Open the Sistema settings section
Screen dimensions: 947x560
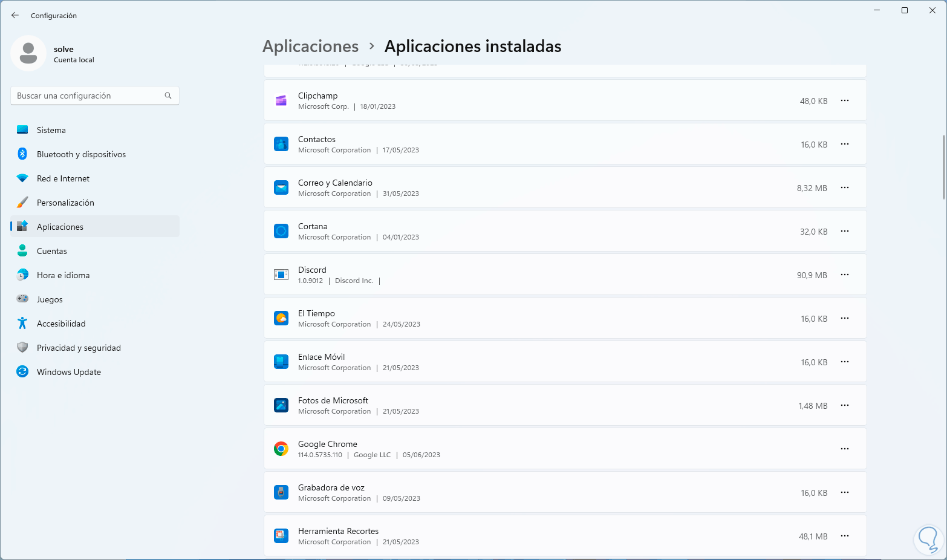point(51,130)
